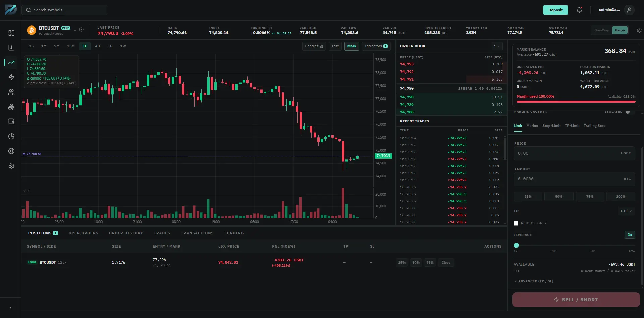Click the notification bell icon
This screenshot has height=318, width=644.
click(x=579, y=10)
